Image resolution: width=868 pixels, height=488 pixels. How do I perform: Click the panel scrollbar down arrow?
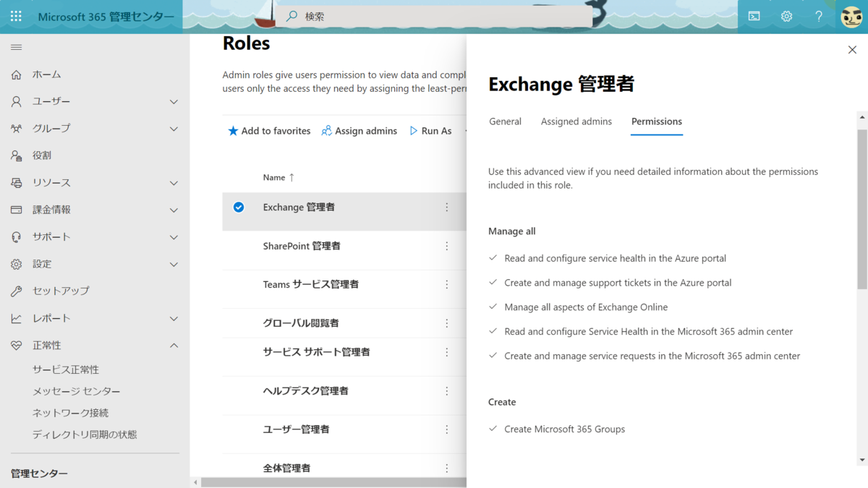click(862, 460)
